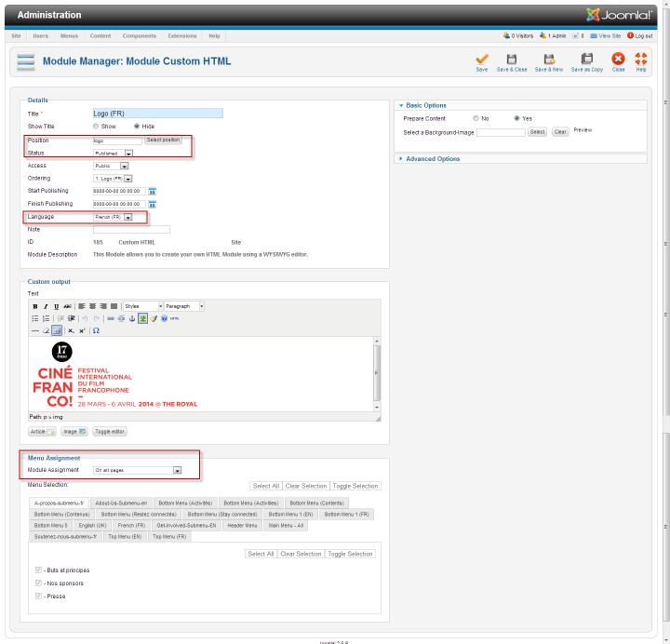Click the View Site link

click(606, 36)
